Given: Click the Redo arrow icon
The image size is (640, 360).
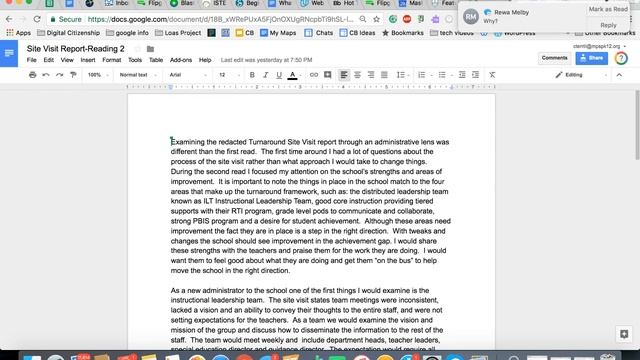Looking at the screenshot, I should tap(60, 75).
